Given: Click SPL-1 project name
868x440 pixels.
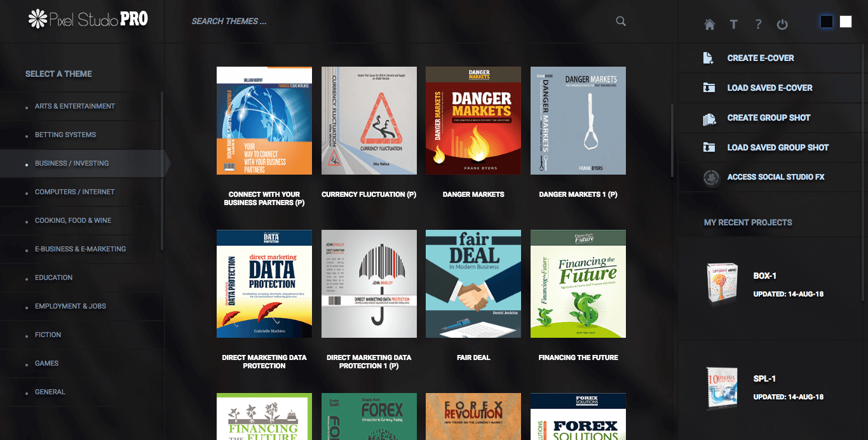Looking at the screenshot, I should (x=764, y=379).
